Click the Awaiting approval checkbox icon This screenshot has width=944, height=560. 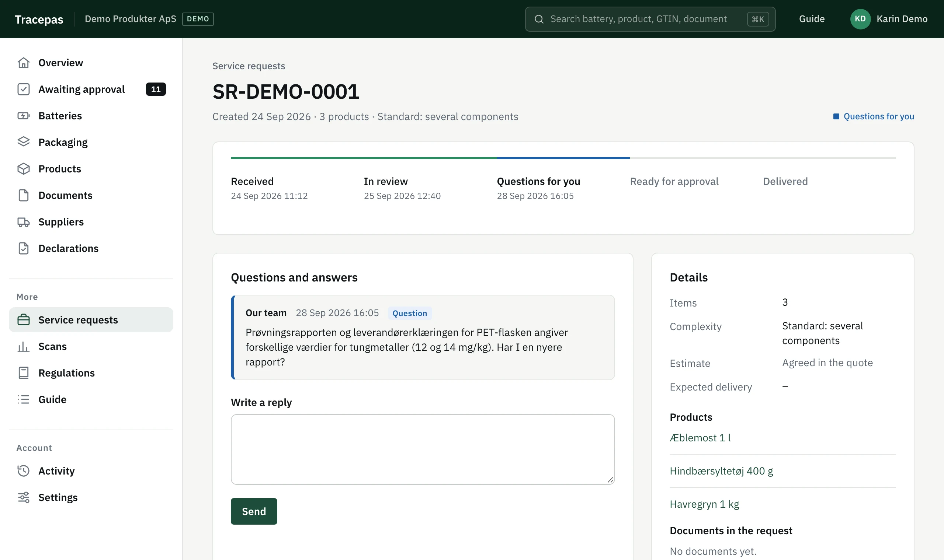[23, 89]
